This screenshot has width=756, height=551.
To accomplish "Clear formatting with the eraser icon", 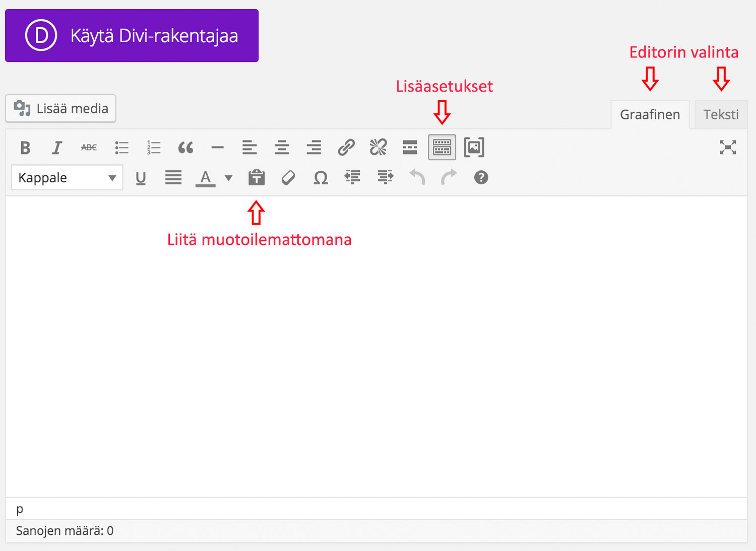I will [x=288, y=178].
